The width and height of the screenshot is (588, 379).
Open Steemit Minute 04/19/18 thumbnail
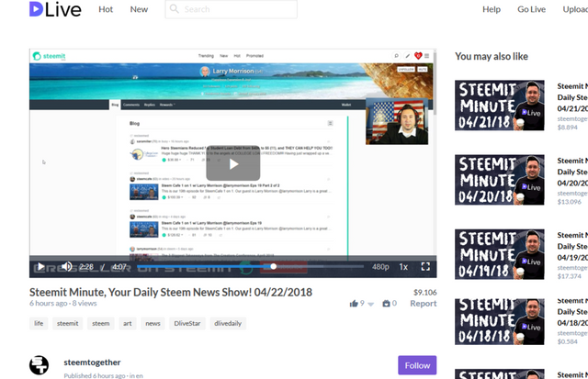pos(500,254)
